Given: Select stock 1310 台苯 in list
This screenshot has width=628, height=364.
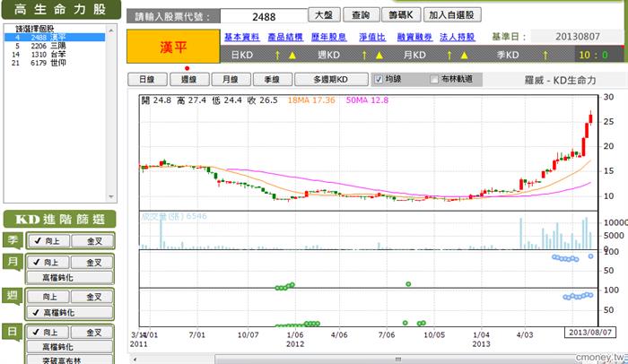Looking at the screenshot, I should pyautogui.click(x=55, y=54).
